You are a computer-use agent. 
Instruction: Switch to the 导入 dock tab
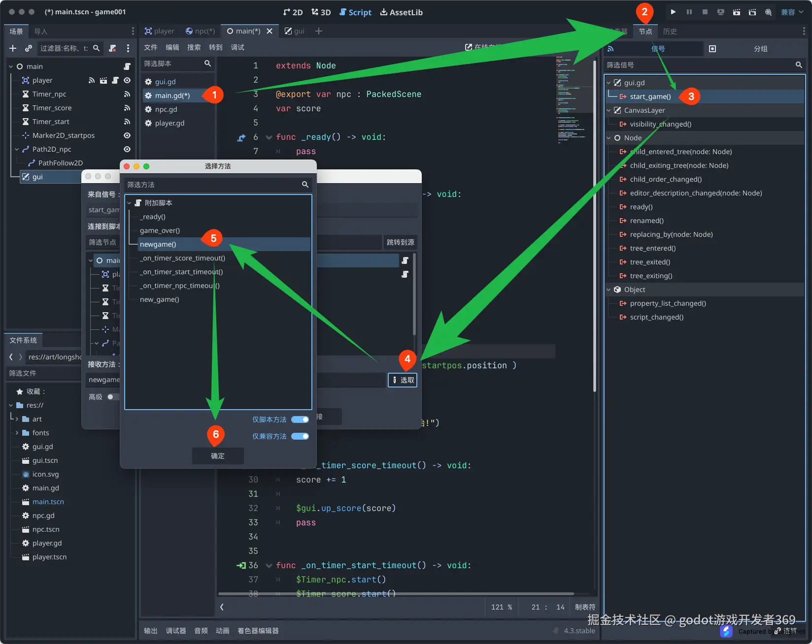(x=40, y=32)
